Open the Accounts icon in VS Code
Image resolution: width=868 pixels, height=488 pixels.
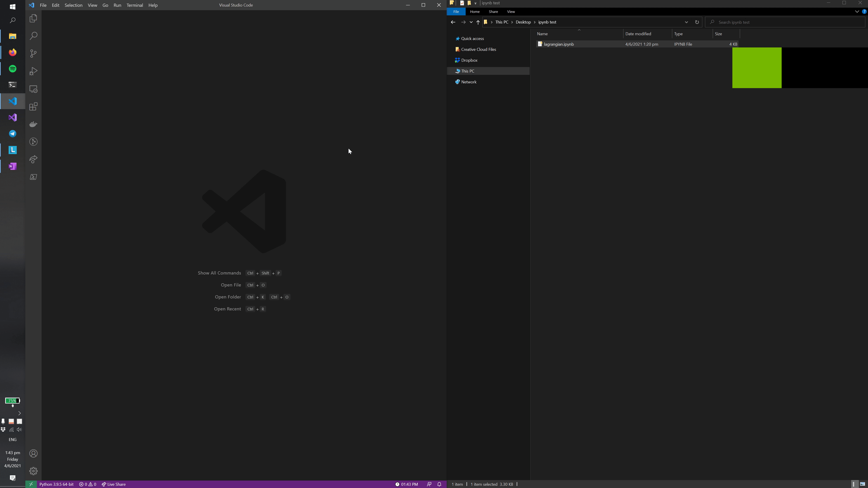pos(33,453)
